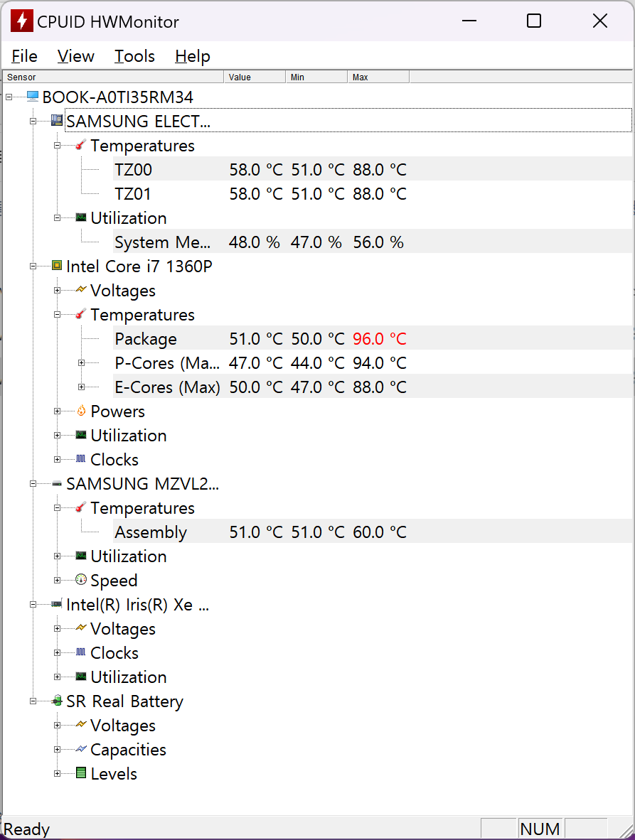Click the Clocks waveform icon under Intel Core i7
635x840 pixels.
[81, 459]
